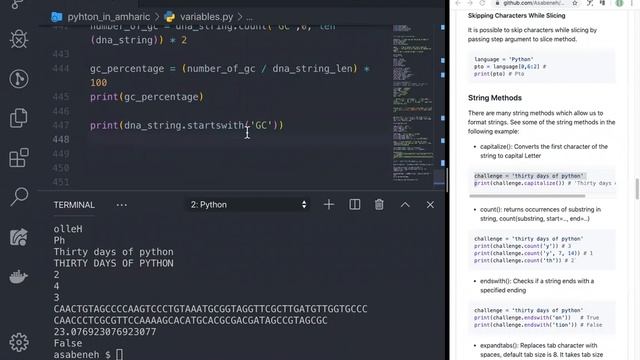
Task: Click the terminal prompt cursor
Action: (119, 354)
